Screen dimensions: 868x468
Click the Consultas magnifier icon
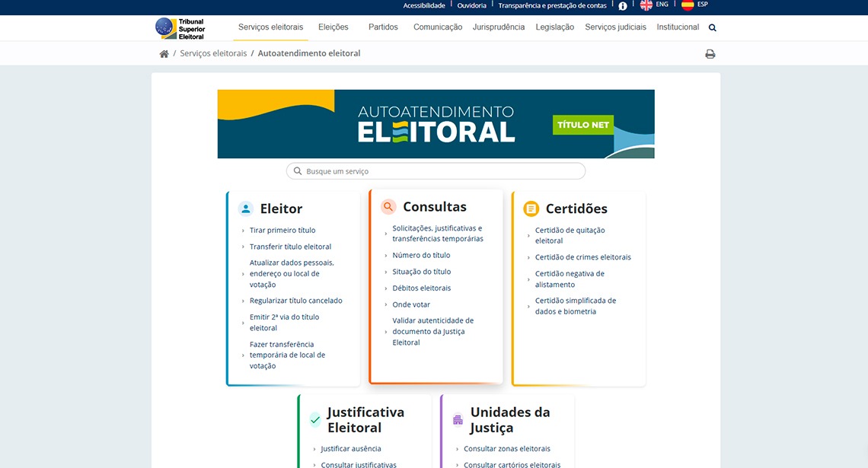[x=388, y=207]
